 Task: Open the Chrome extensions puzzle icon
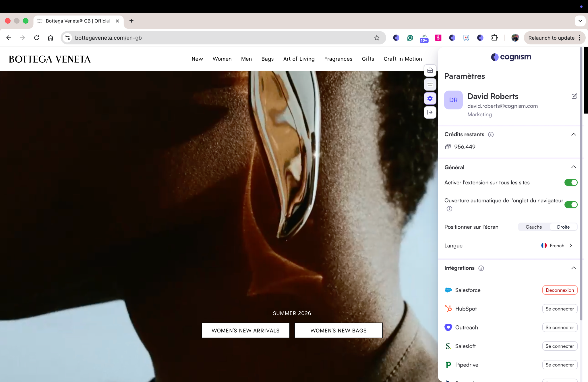(x=494, y=38)
